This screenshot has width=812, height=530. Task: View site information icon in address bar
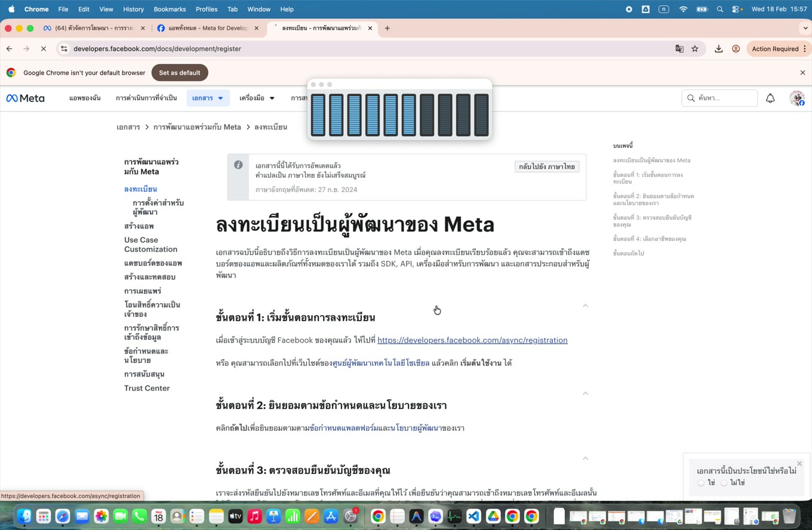(64, 49)
